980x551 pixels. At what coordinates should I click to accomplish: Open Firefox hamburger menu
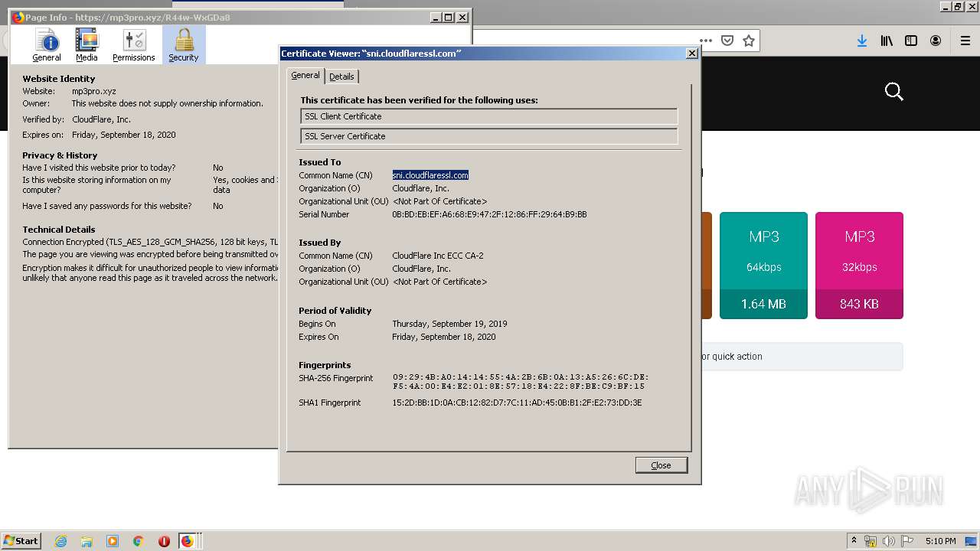(965, 41)
